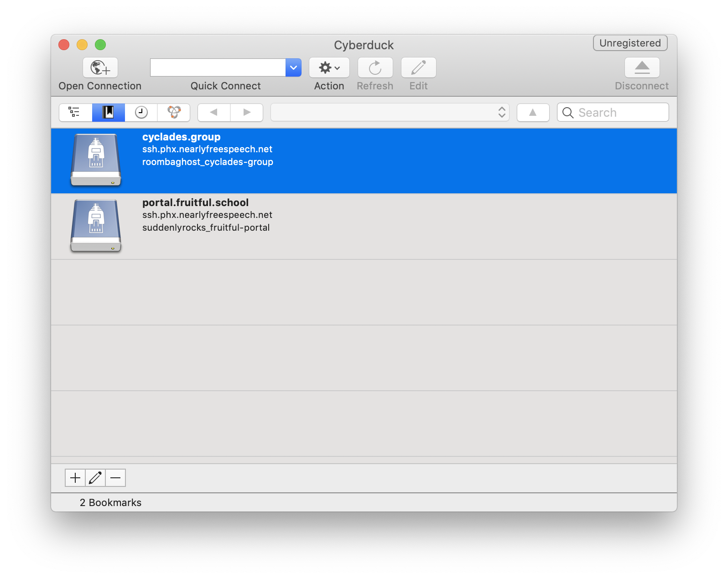728x579 pixels.
Task: Click the Refresh arrow icon
Action: tap(375, 68)
